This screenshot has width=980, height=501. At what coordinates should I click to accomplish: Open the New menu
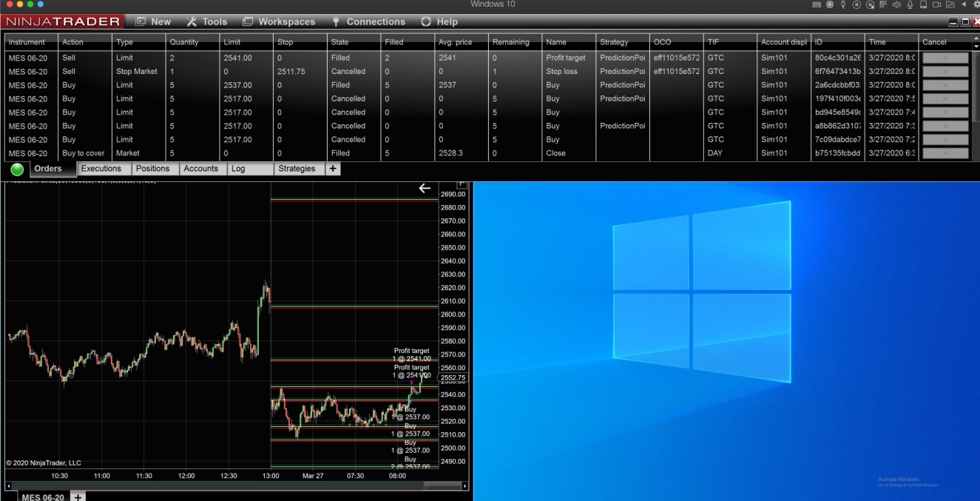[153, 21]
